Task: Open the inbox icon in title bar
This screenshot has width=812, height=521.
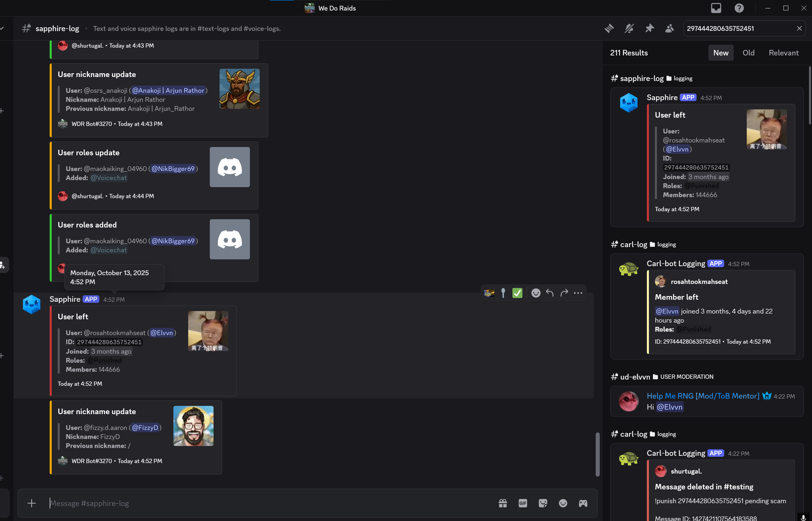Action: (x=716, y=8)
